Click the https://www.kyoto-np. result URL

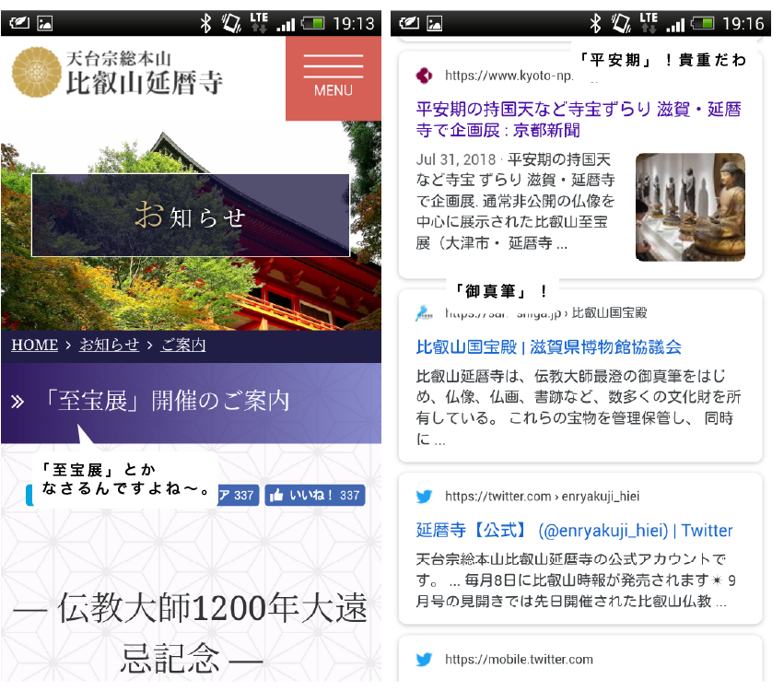pos(509,76)
